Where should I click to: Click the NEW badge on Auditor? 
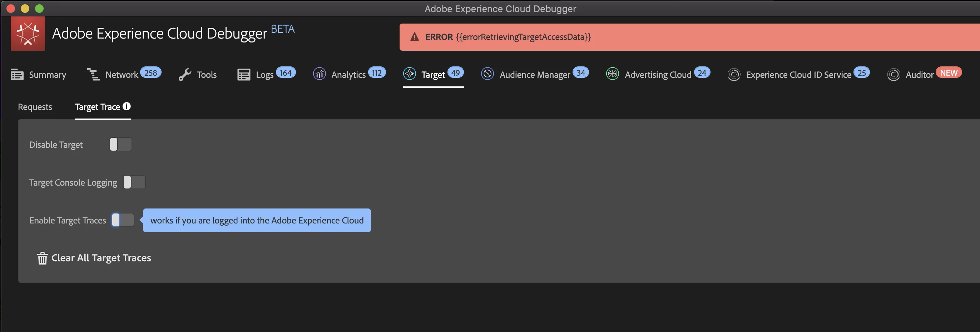tap(949, 72)
